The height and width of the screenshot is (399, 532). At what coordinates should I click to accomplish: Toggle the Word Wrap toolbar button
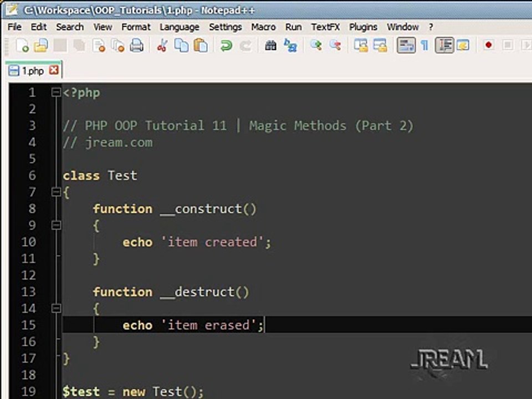pyautogui.click(x=406, y=45)
